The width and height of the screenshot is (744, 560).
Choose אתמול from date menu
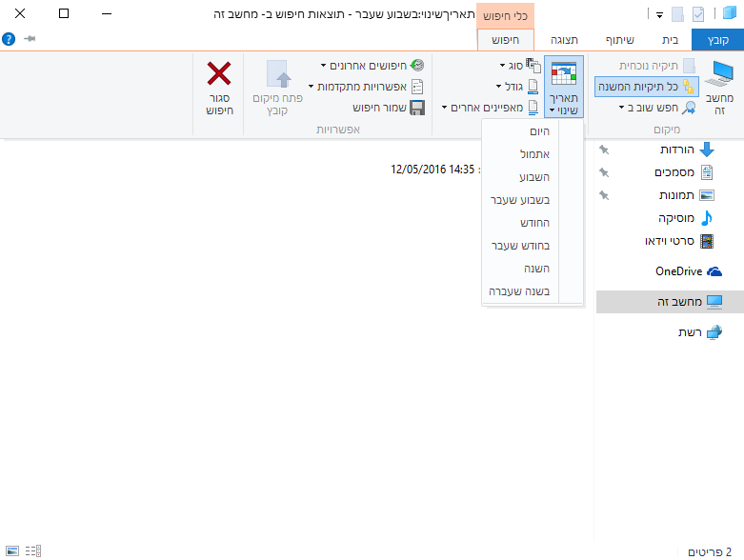(x=533, y=154)
